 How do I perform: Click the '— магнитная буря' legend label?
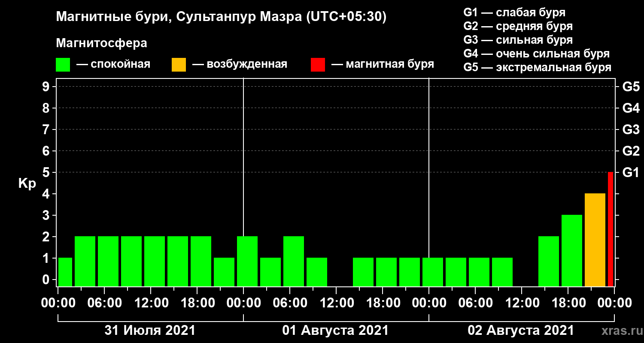(x=383, y=65)
